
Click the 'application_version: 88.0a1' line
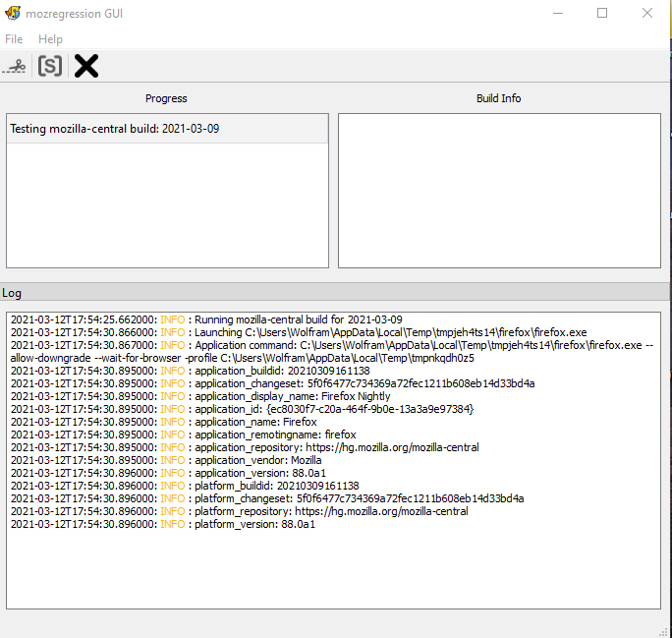pos(168,473)
